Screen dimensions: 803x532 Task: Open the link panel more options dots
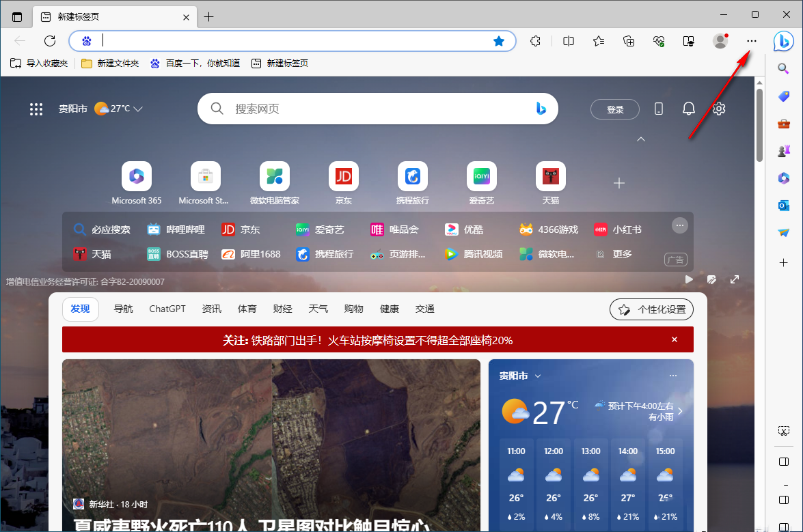point(679,225)
